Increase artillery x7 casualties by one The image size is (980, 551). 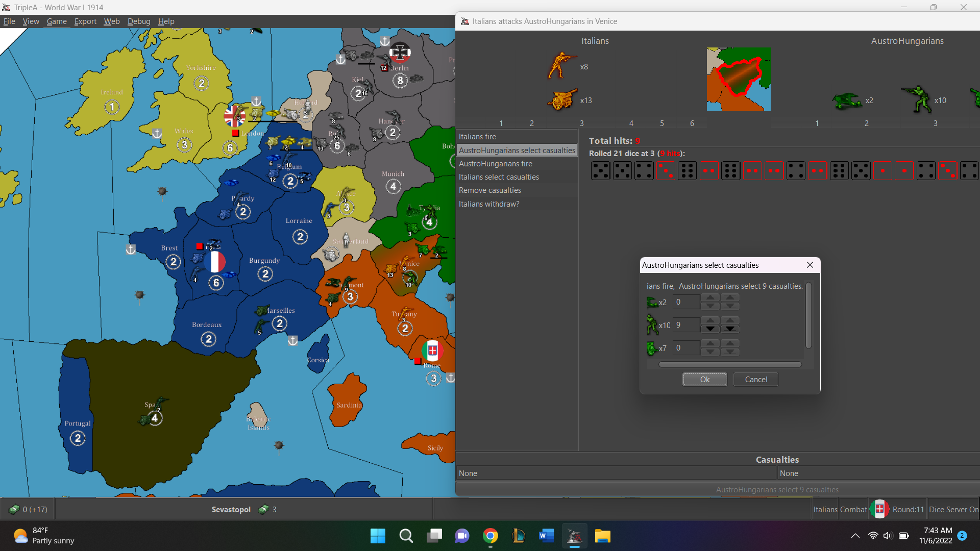pyautogui.click(x=710, y=344)
